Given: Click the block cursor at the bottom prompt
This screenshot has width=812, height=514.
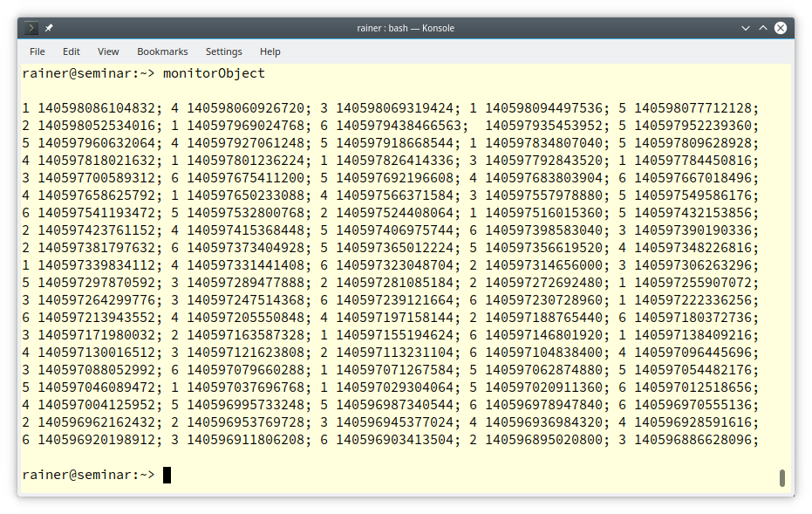Looking at the screenshot, I should 167,475.
